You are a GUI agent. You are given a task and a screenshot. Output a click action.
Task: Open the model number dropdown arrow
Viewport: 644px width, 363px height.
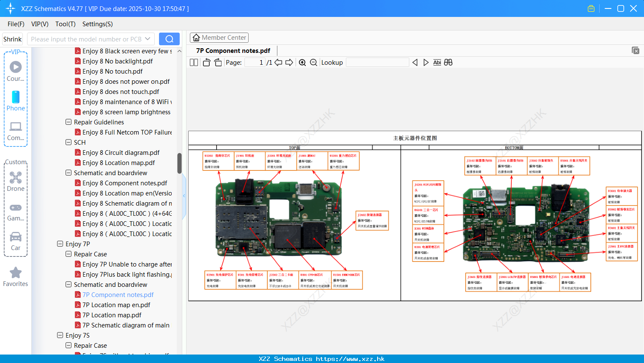coord(148,39)
